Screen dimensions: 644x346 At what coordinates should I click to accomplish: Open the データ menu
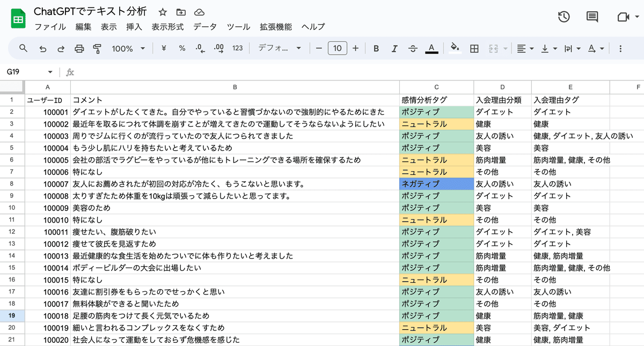205,27
